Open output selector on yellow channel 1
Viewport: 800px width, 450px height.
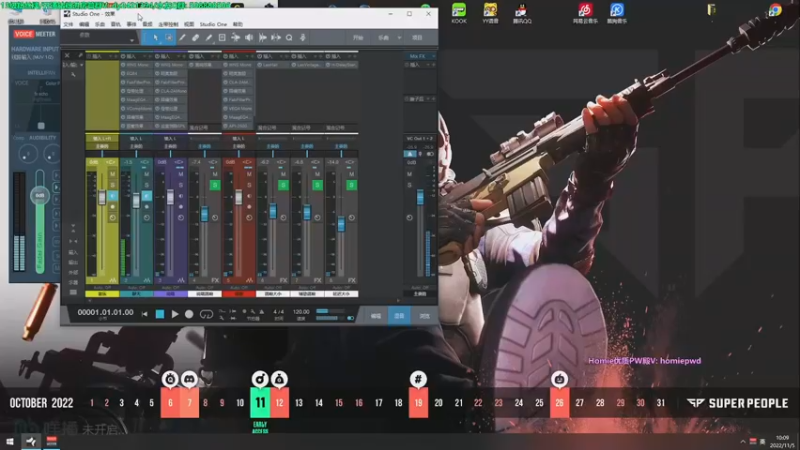[x=102, y=146]
